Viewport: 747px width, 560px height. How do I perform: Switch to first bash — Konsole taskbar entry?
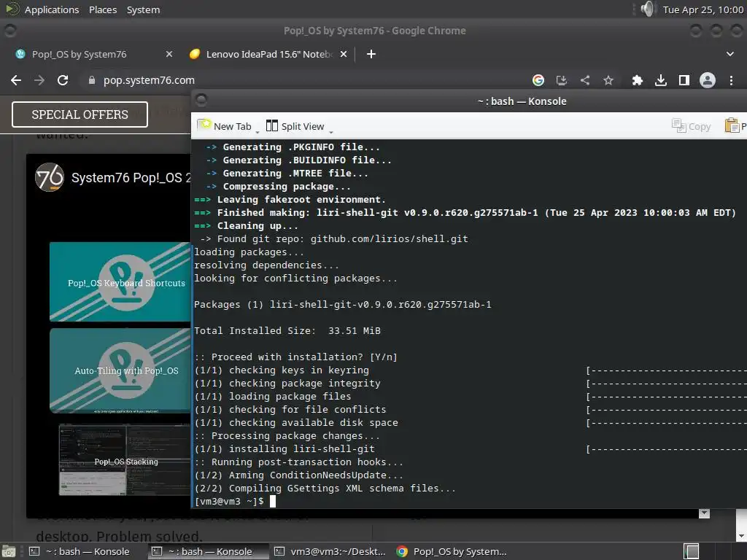[80, 551]
